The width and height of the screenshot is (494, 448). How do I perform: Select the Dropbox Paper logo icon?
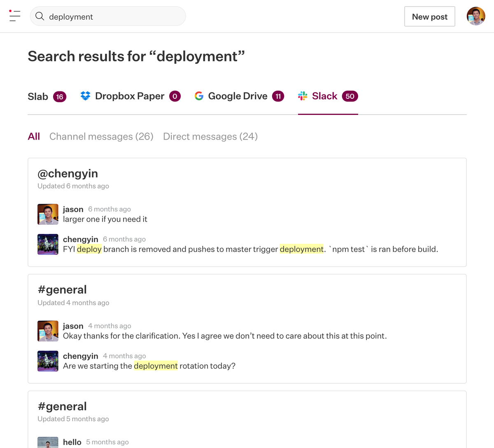tap(85, 96)
